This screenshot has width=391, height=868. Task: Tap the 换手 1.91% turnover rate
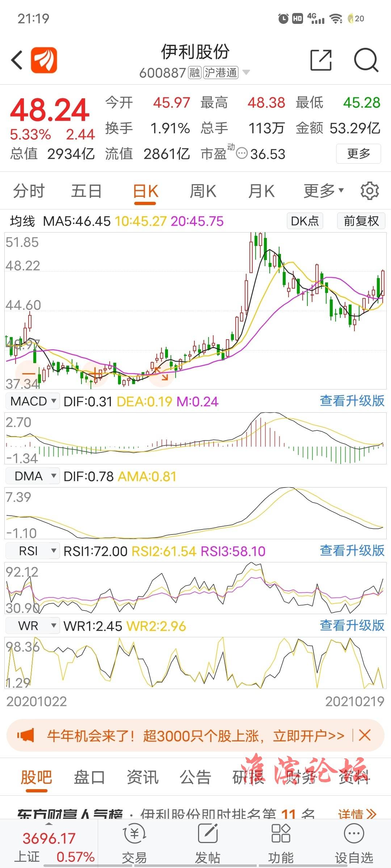(x=148, y=128)
